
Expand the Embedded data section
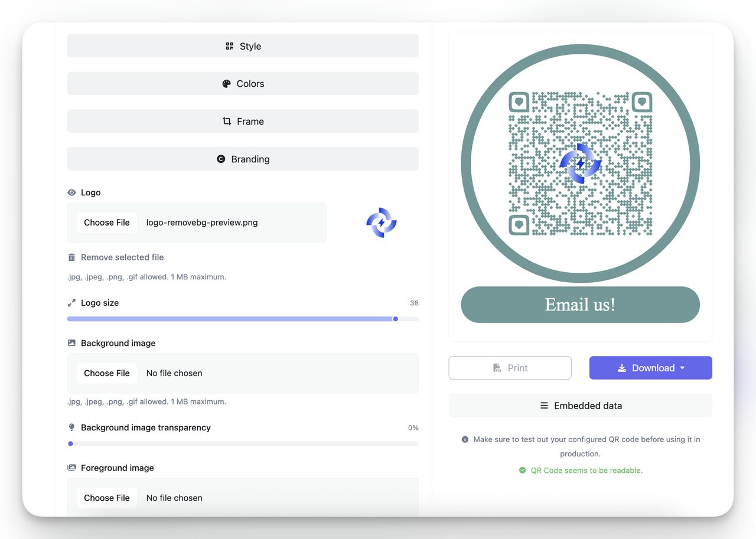pyautogui.click(x=581, y=406)
